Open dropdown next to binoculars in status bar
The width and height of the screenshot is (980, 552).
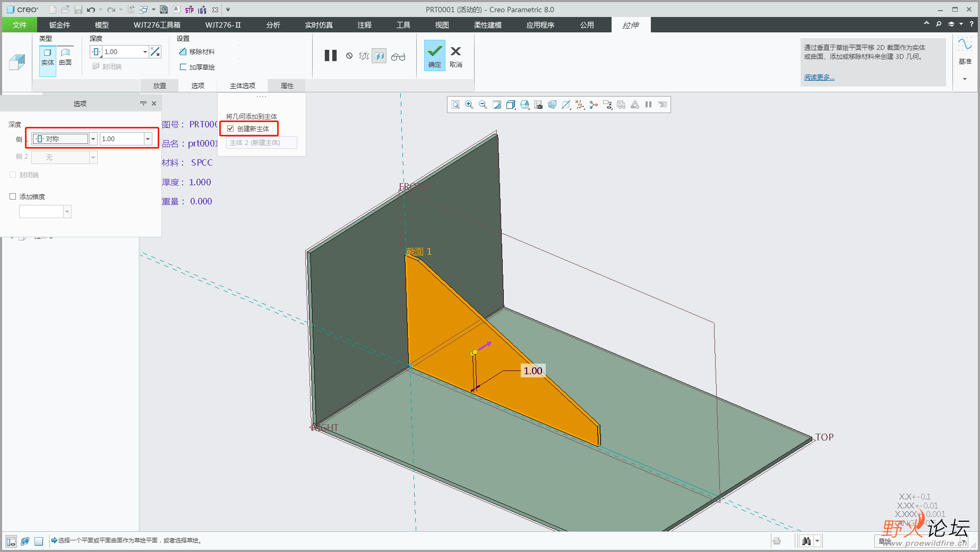[817, 541]
